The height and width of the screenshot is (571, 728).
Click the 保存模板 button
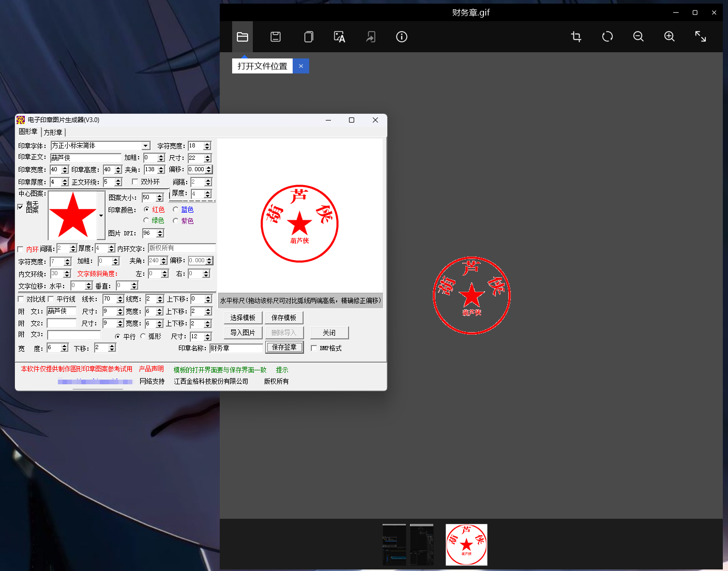point(284,318)
